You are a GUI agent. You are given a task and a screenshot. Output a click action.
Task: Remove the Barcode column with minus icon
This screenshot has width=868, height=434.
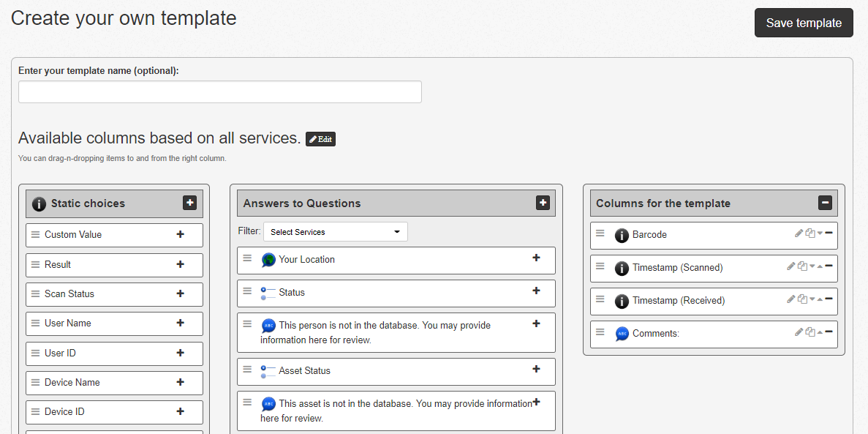pos(829,233)
